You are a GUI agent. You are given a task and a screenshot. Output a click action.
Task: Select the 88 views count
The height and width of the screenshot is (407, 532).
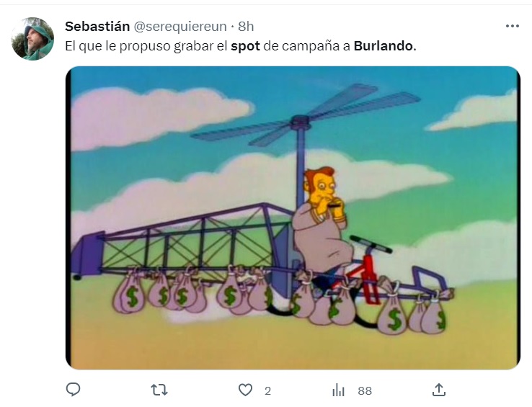365,391
